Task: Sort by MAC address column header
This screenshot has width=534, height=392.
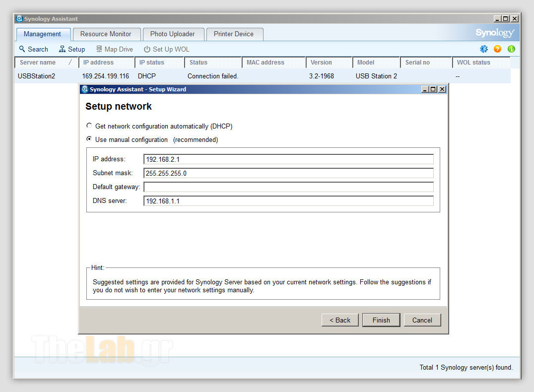Action: (x=274, y=63)
